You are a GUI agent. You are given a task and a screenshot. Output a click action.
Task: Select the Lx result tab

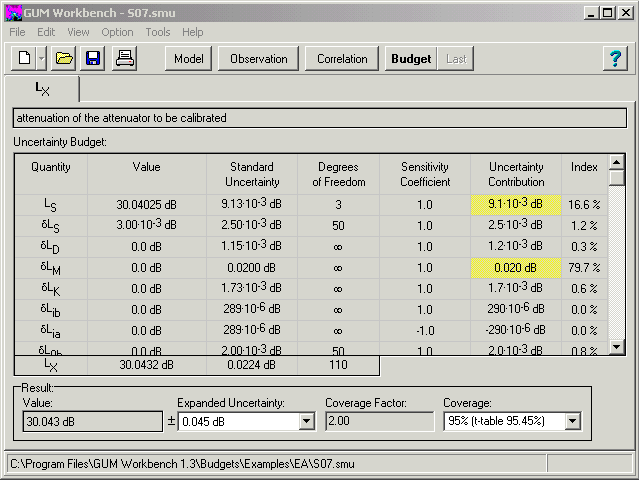click(42, 89)
